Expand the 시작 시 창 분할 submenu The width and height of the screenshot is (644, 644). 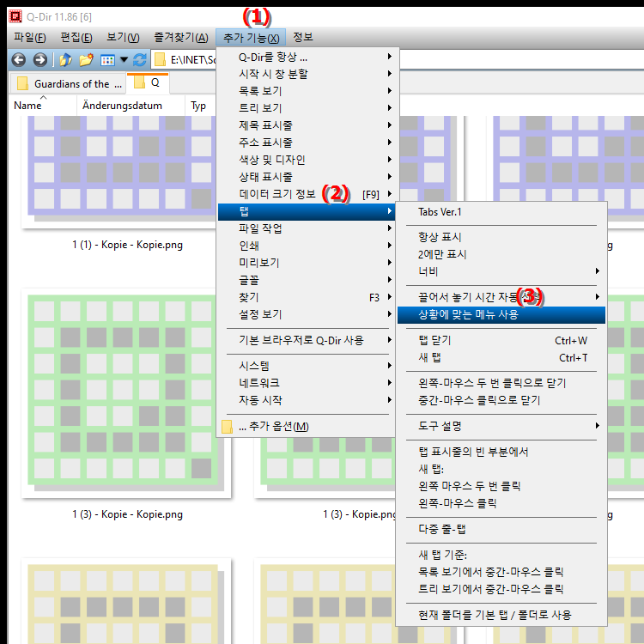(307, 74)
